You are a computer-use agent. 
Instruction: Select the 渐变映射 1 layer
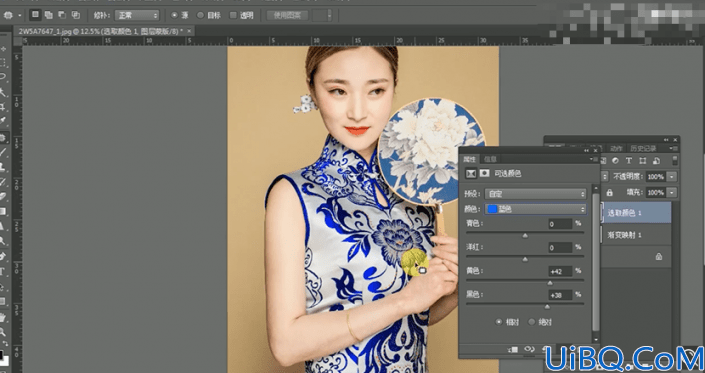tap(636, 235)
